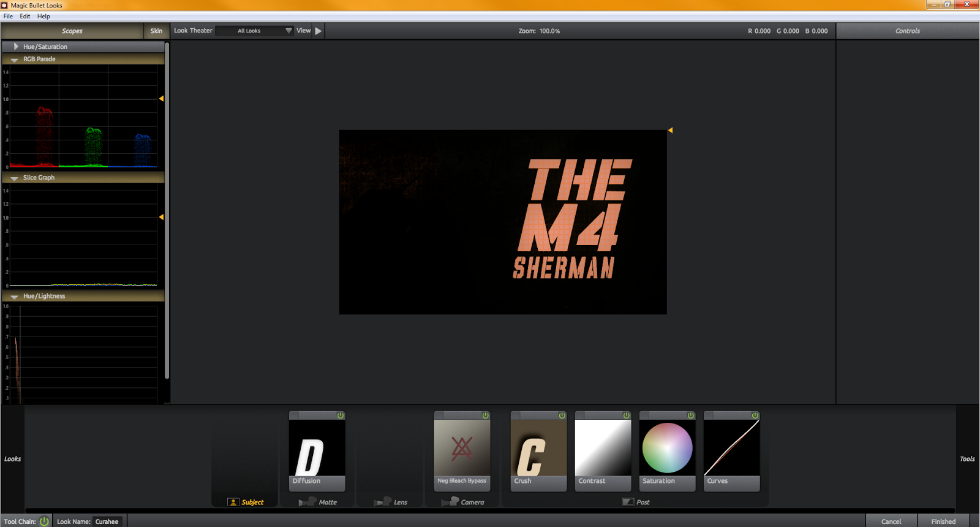Select the Curves tool card
Image resolution: width=980 pixels, height=527 pixels.
732,452
